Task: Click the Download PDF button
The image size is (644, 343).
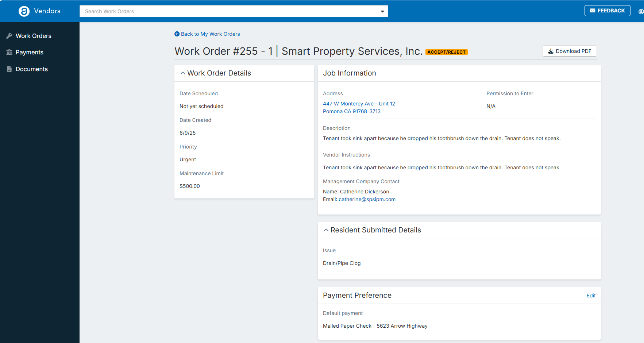Action: point(570,51)
